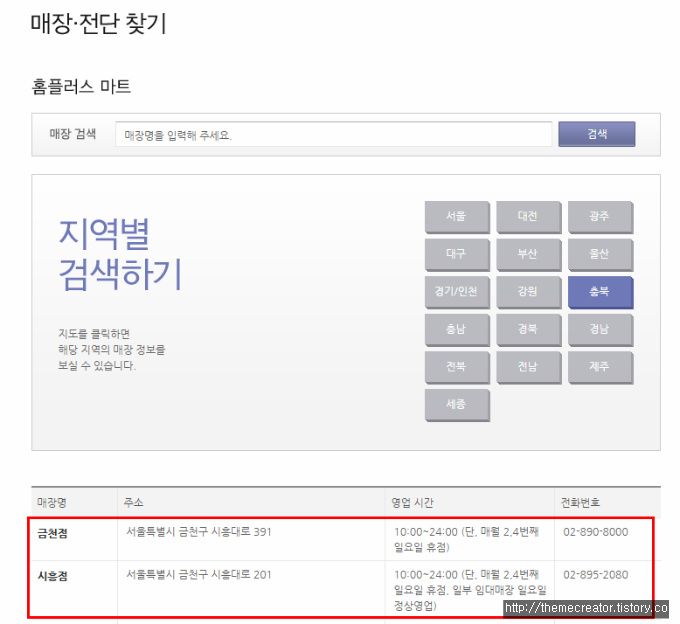The height and width of the screenshot is (624, 680).
Task: Click phone number 02-895-2080
Action: point(595,575)
